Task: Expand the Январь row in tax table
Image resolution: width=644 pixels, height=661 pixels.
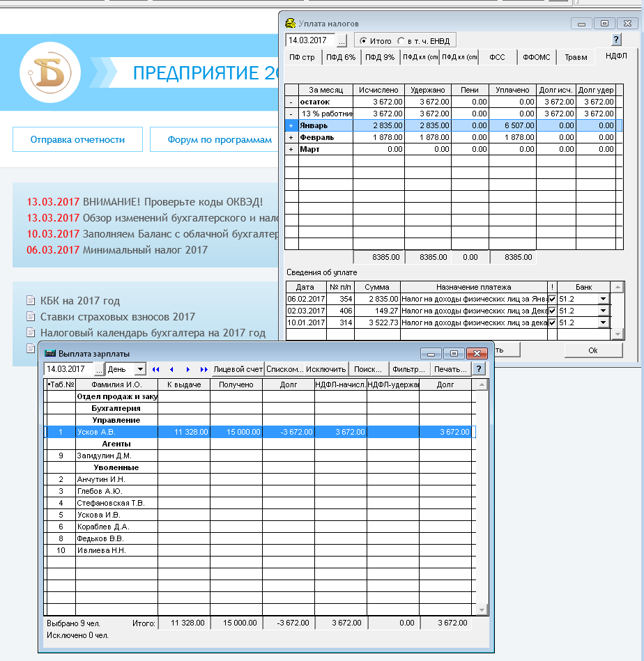Action: click(x=291, y=125)
